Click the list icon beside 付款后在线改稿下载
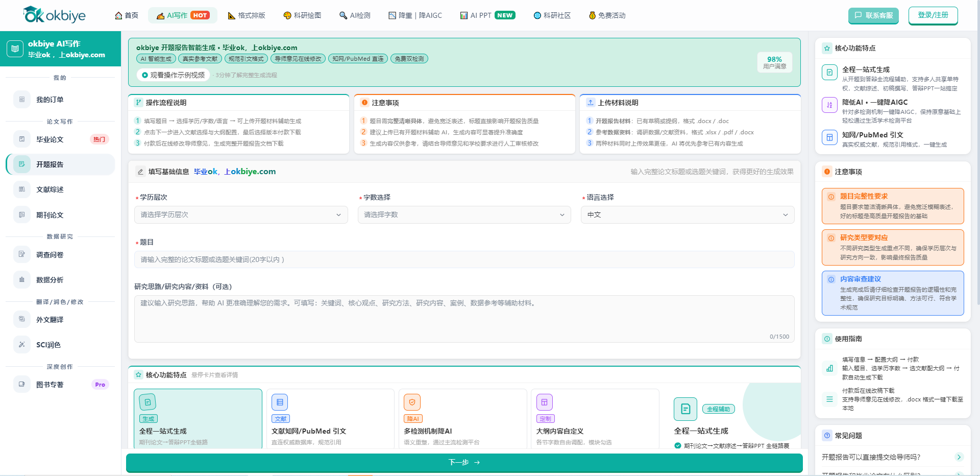The image size is (980, 476). click(x=829, y=399)
